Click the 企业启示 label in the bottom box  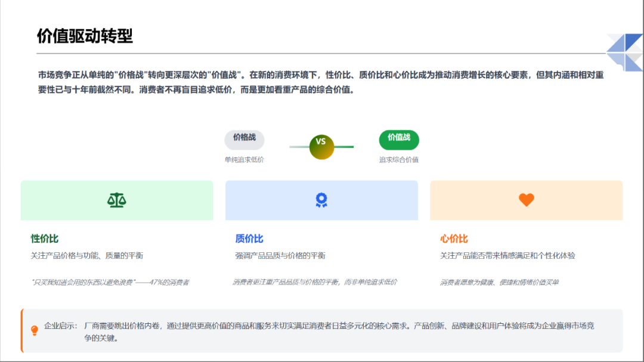61,326
